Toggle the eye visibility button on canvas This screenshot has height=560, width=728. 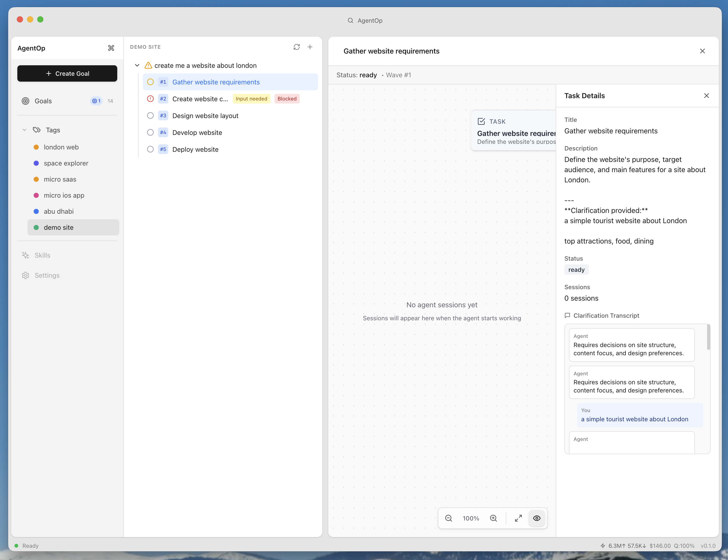537,518
